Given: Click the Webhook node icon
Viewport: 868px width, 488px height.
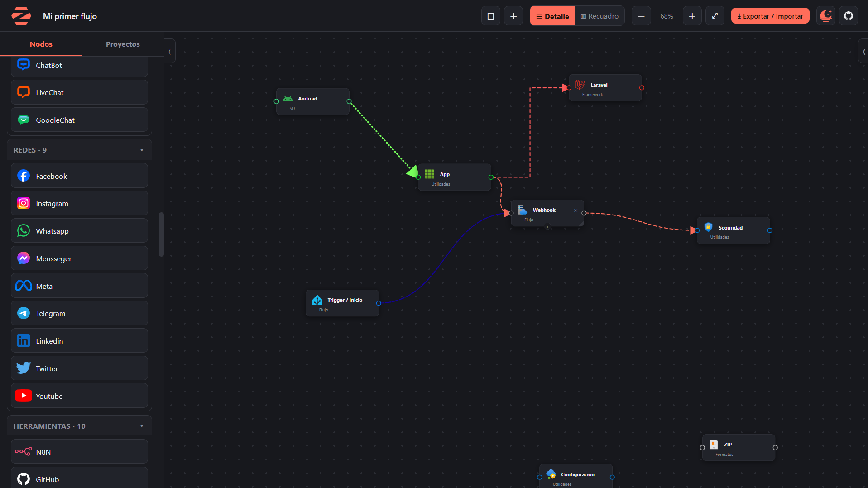Looking at the screenshot, I should (523, 210).
